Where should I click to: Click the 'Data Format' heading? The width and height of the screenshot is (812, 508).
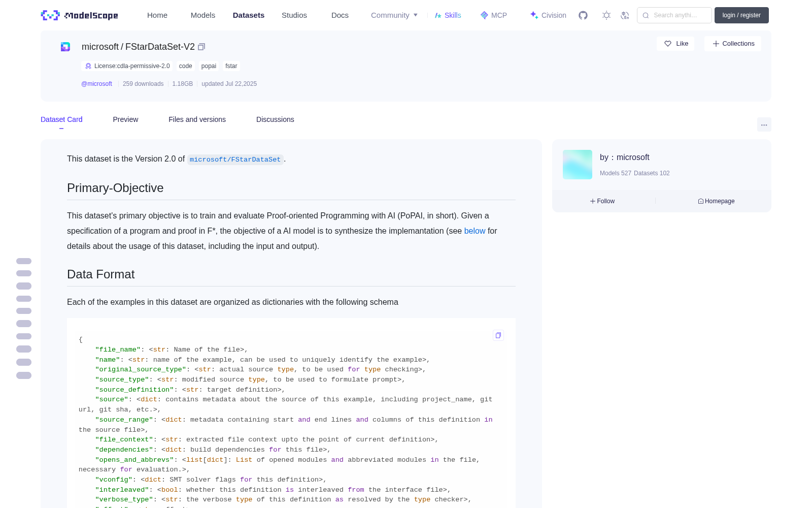(x=101, y=274)
